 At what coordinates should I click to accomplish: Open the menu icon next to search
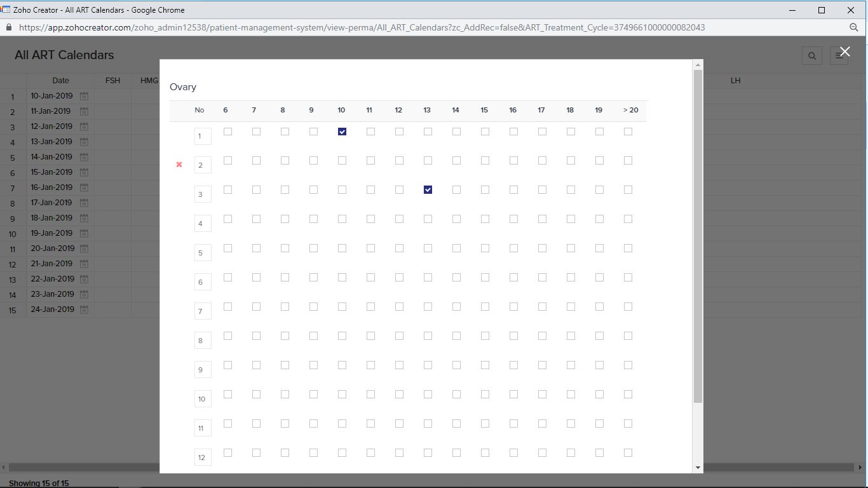tap(839, 56)
